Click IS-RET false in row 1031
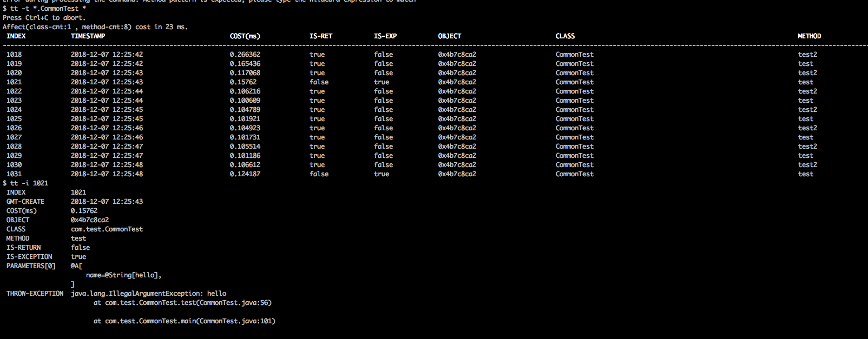 (319, 174)
